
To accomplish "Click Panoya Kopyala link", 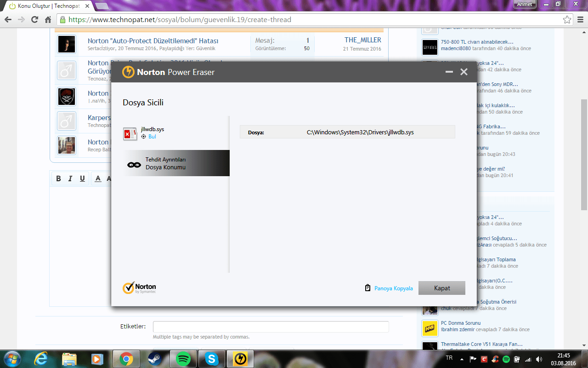I will point(394,288).
